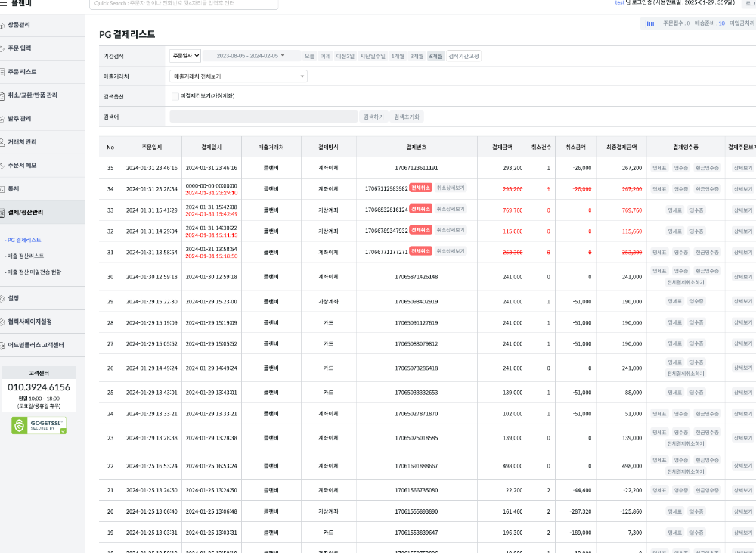The height and width of the screenshot is (553, 756).
Task: Click the blue bars status icon
Action: pos(650,23)
